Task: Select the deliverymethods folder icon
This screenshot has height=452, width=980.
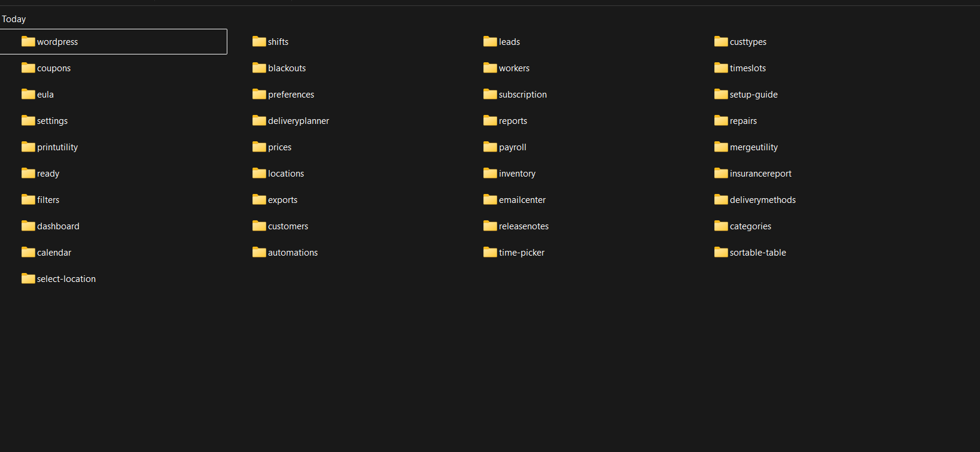Action: click(721, 199)
